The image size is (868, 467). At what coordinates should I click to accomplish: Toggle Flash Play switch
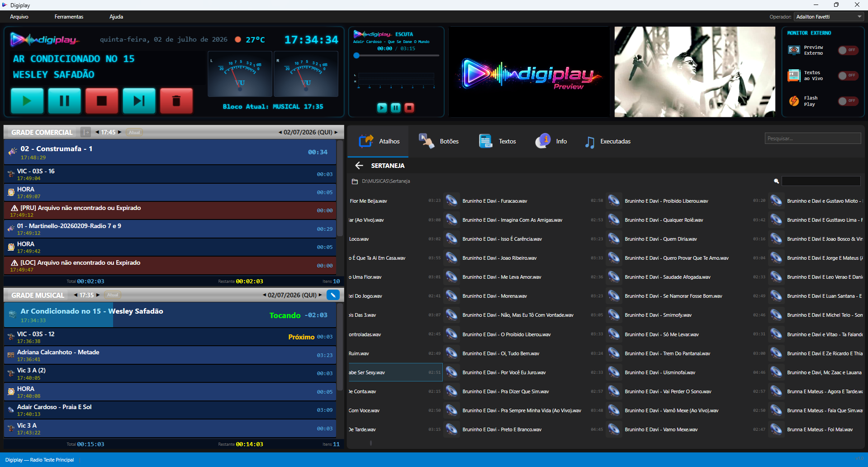tap(848, 101)
